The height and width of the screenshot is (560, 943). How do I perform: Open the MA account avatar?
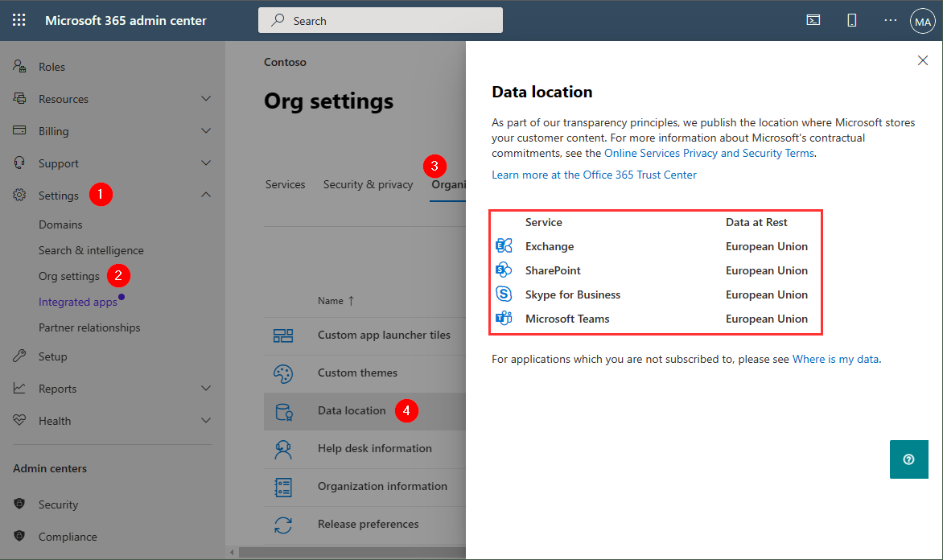tap(922, 21)
